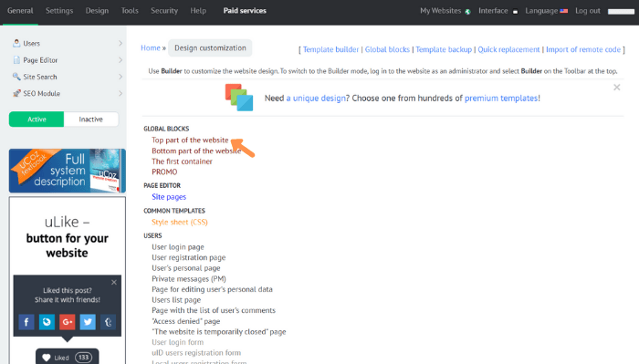Open the Global blocks link
639x364 pixels.
tap(387, 49)
